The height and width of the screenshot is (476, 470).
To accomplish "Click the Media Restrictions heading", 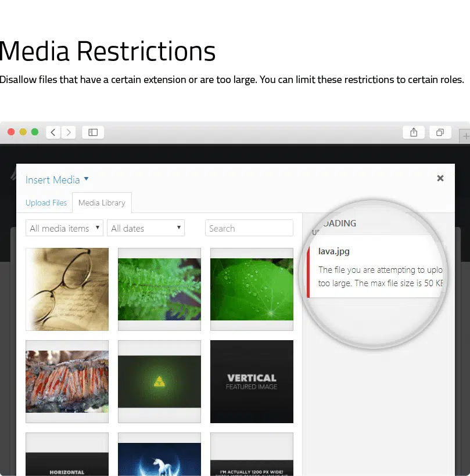I will click(107, 51).
